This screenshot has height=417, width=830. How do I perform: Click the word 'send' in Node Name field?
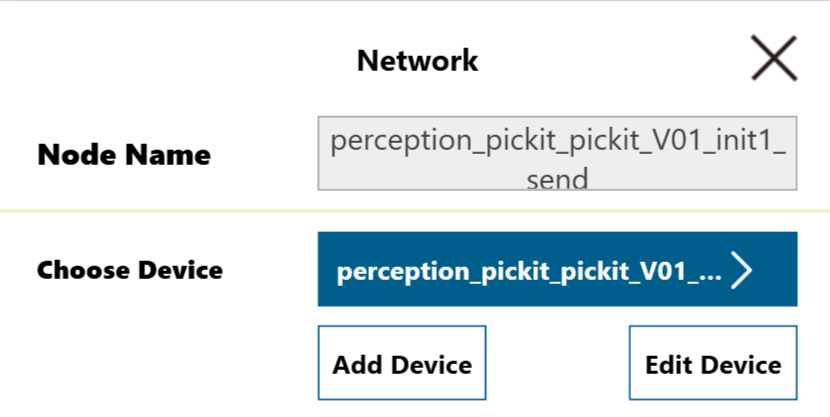[557, 178]
